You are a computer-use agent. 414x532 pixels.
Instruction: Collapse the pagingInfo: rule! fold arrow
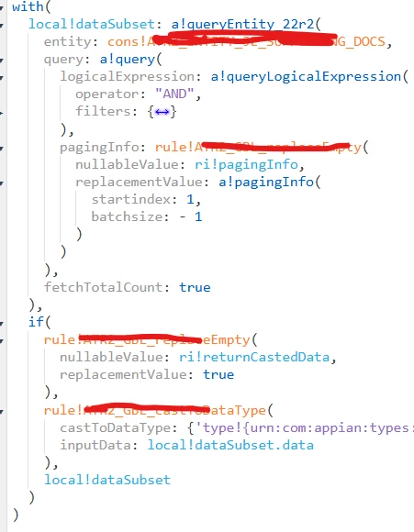point(2,148)
